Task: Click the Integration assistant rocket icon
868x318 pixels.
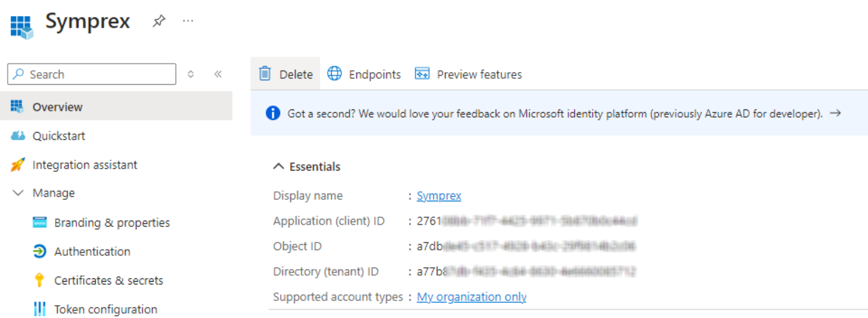Action: tap(18, 165)
